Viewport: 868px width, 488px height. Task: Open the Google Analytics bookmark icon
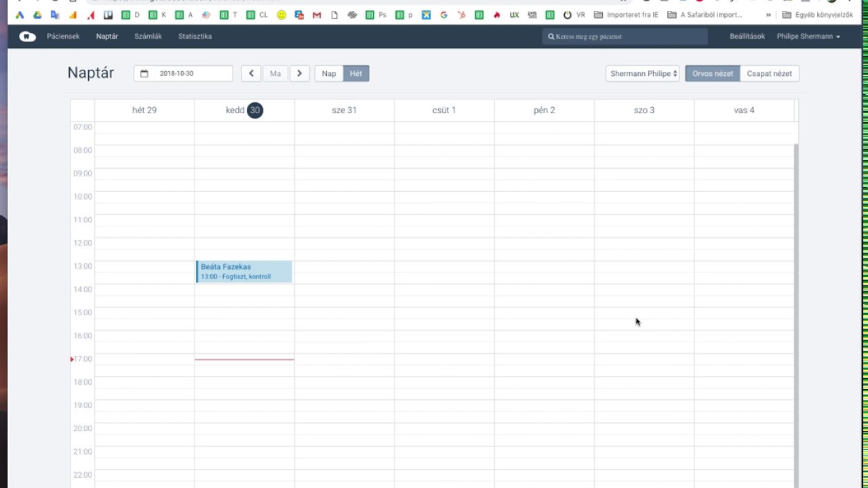[73, 15]
